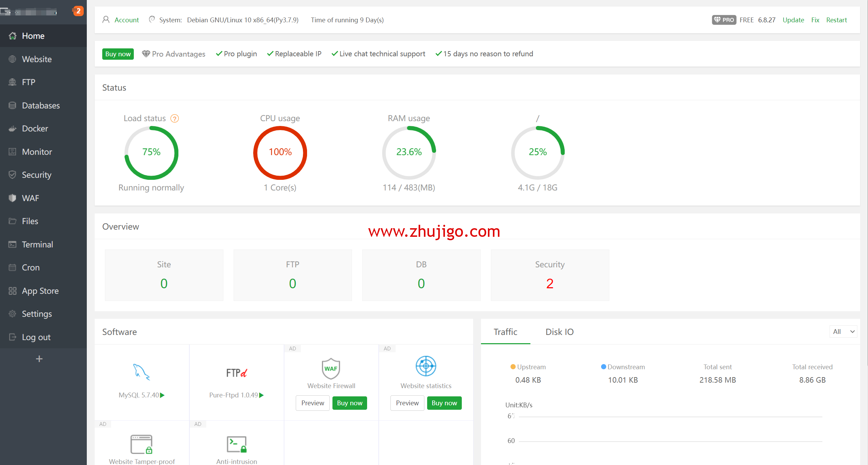This screenshot has height=465, width=868.
Task: Open Home from the sidebar
Action: pyautogui.click(x=43, y=36)
